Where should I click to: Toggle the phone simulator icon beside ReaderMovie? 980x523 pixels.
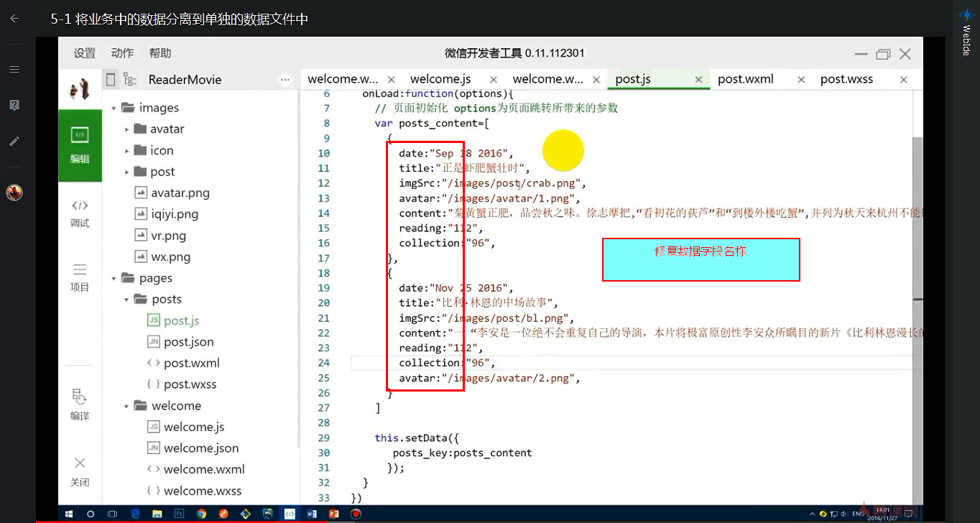111,79
